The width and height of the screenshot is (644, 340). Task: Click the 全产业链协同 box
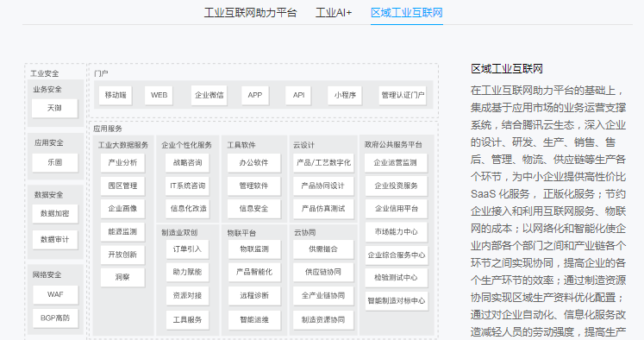[323, 296]
